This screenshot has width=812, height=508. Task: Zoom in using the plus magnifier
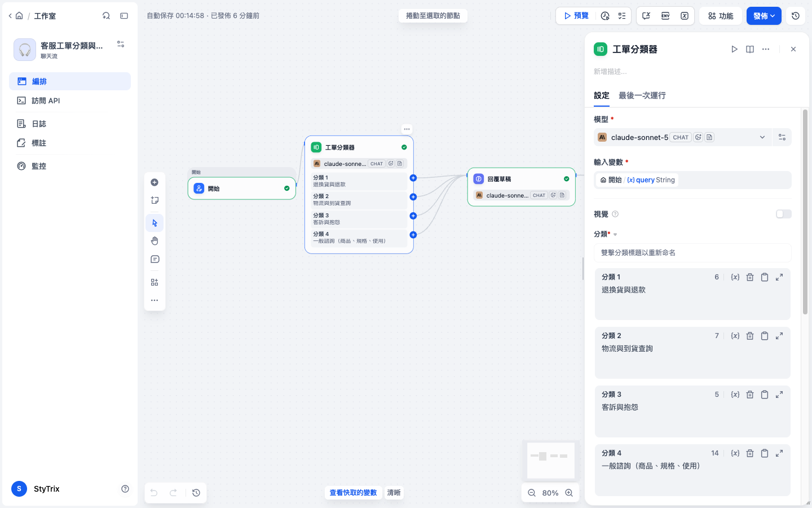[569, 493]
